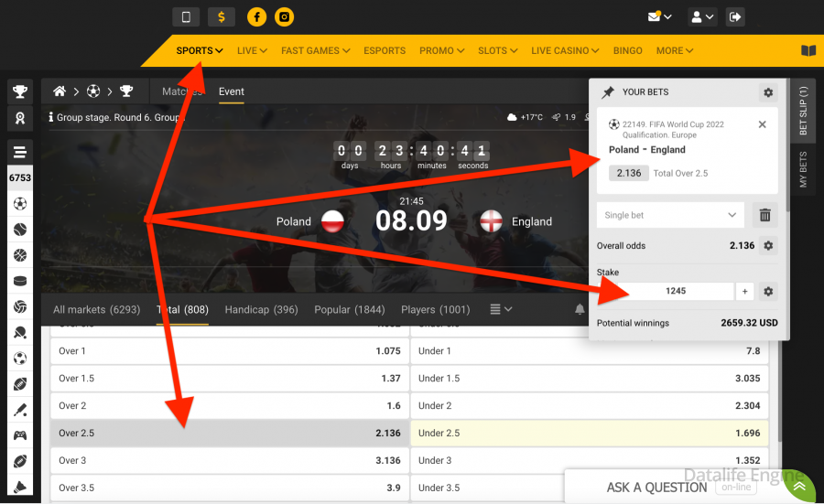Click the trophy breadcrumb icon
The width and height of the screenshot is (824, 504).
pyautogui.click(x=126, y=91)
